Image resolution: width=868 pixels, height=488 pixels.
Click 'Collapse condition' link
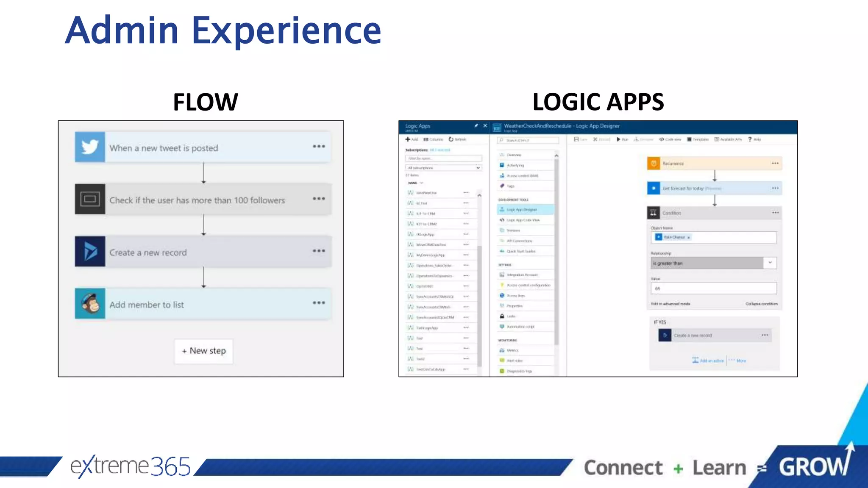(762, 304)
